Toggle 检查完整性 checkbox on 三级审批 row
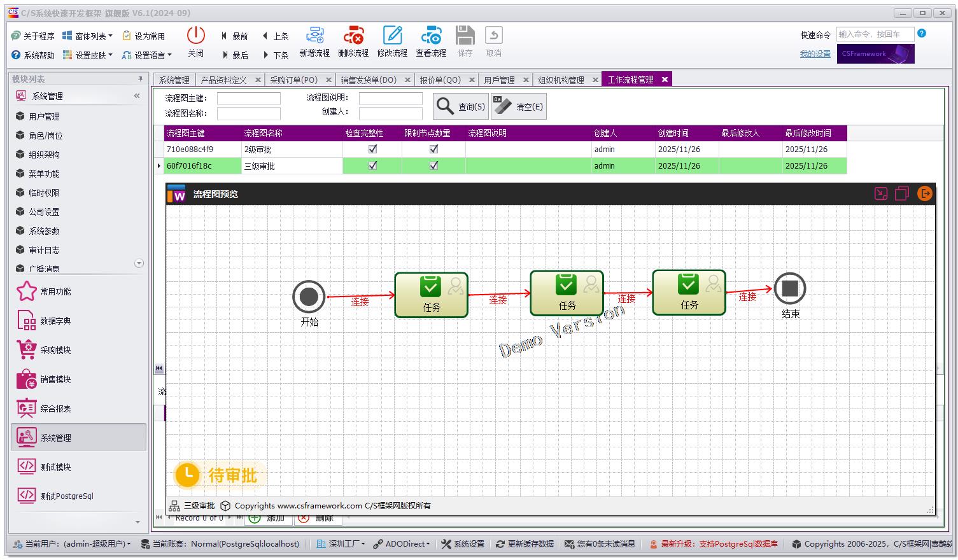Image resolution: width=958 pixels, height=560 pixels. 372,165
